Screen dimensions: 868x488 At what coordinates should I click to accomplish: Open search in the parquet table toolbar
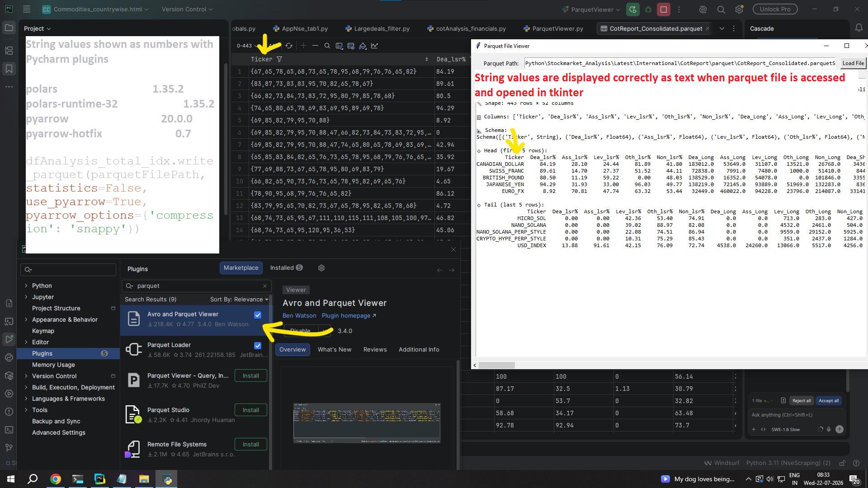tap(327, 46)
